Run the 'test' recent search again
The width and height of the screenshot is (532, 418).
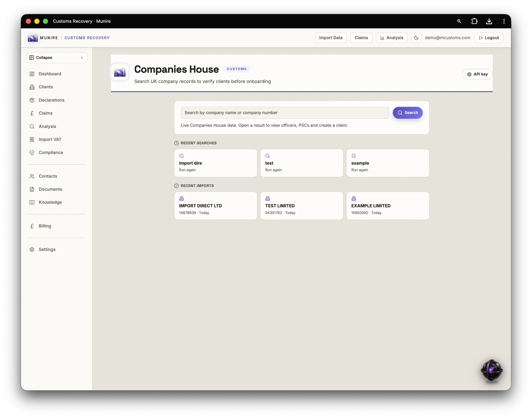click(x=302, y=163)
